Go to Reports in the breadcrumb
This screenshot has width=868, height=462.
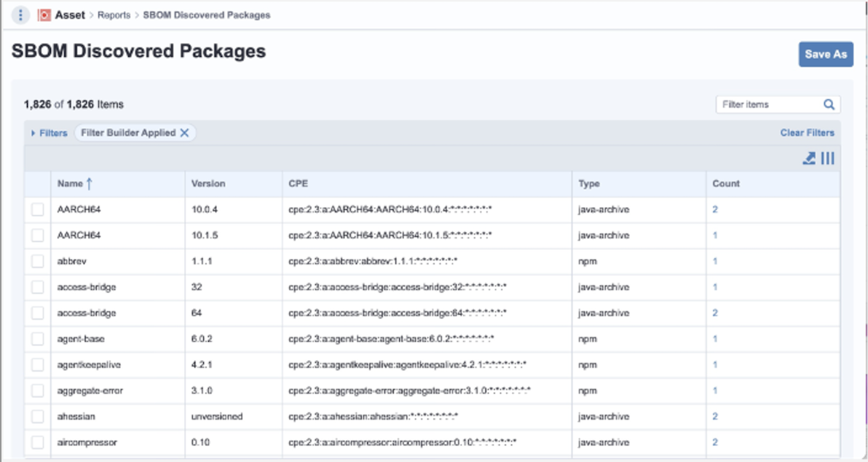click(114, 15)
